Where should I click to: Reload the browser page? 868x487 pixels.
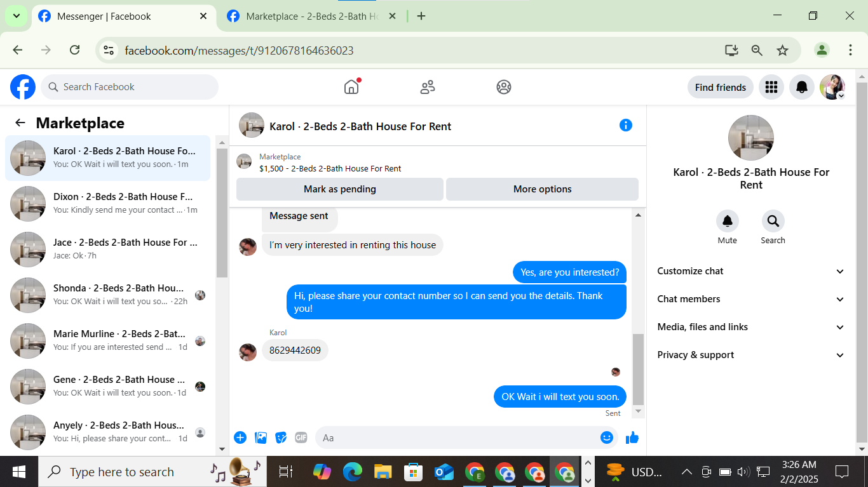[x=74, y=50]
